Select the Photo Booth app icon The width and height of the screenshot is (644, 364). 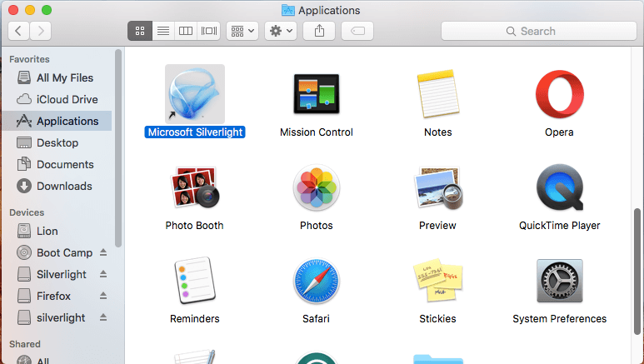pyautogui.click(x=195, y=187)
